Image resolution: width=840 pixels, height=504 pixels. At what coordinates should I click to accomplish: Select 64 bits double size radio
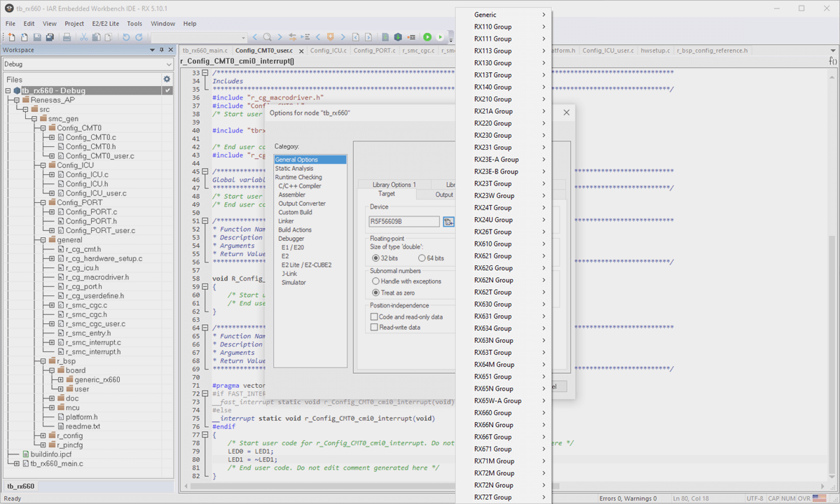pos(422,258)
